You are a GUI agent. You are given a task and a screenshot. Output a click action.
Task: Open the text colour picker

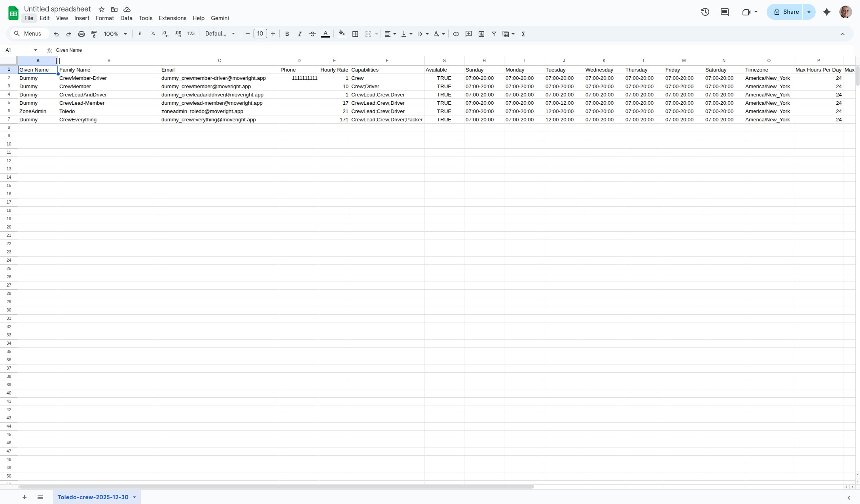click(326, 34)
